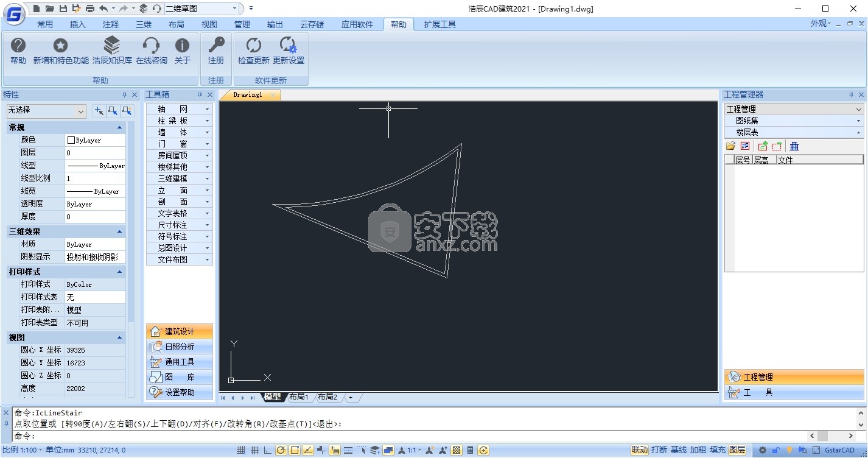
Task: Open the 工程管理 dropdown in project manager
Action: [794, 109]
